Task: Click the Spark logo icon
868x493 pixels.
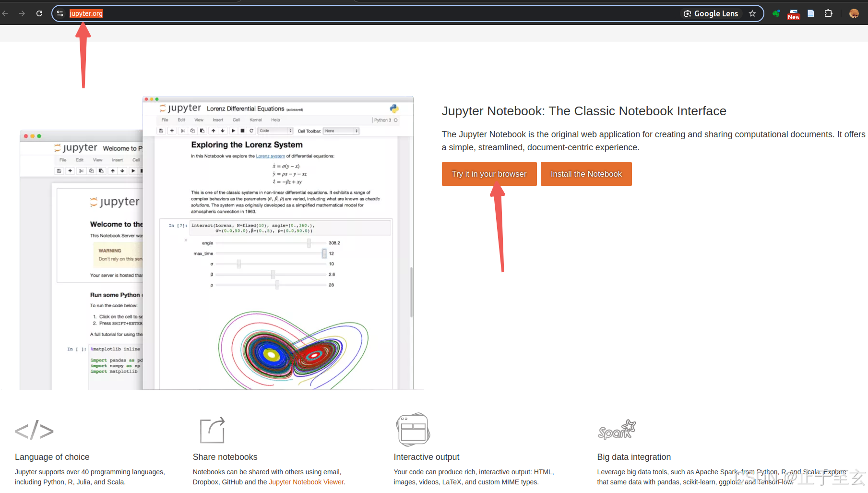Action: [x=617, y=430]
